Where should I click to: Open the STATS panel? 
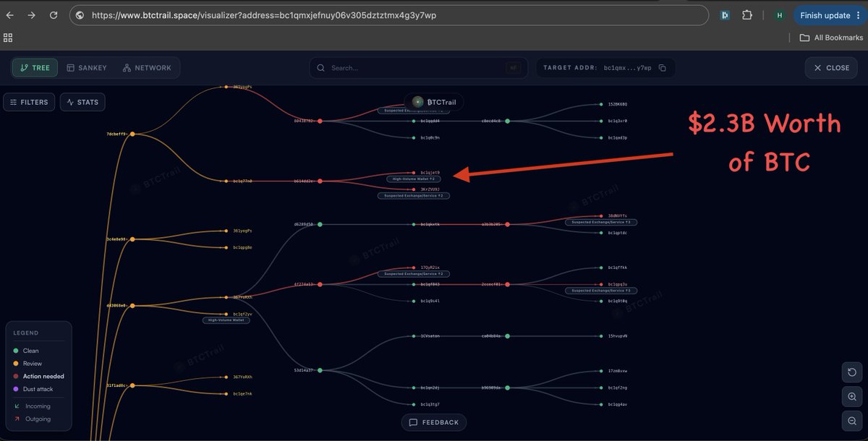(x=82, y=102)
